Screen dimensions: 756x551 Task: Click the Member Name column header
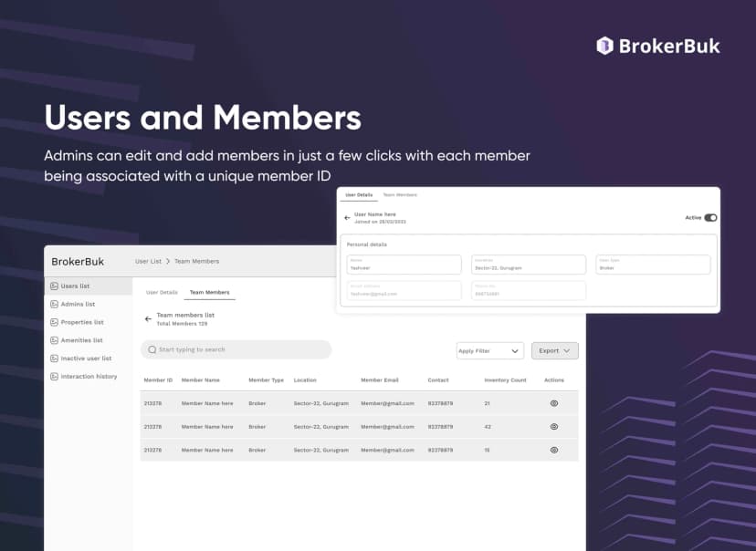(x=201, y=380)
